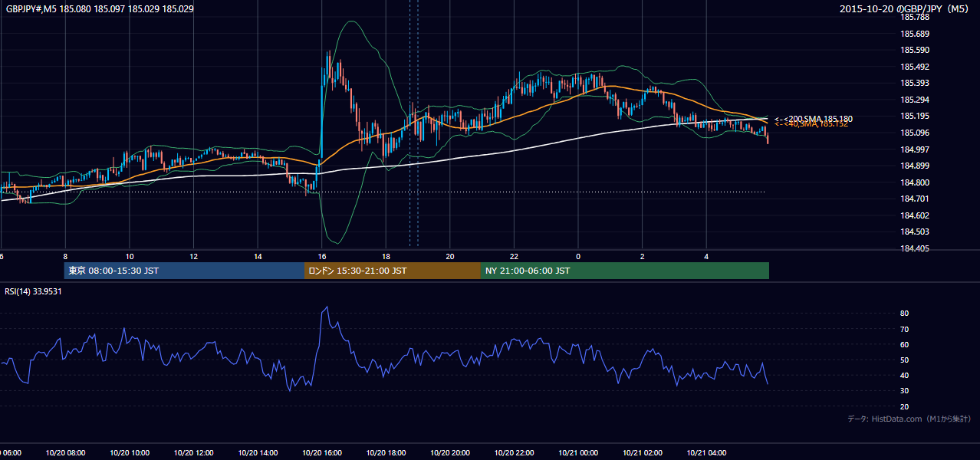980x460 pixels.
Task: Click the bottom date label 10/20 12:00
Action: click(193, 453)
